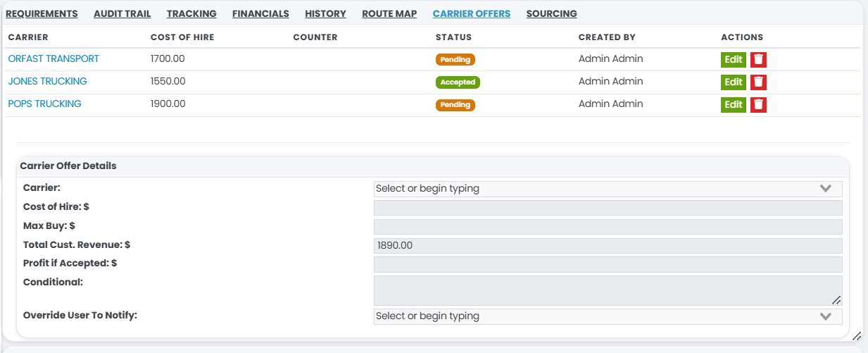Edit the POPS TRUCKING carrier offer
This screenshot has height=353, width=868.
point(734,105)
